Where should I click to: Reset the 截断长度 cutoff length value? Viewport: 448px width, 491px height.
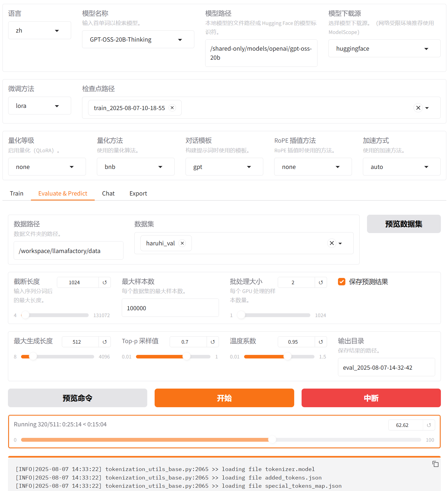point(105,282)
